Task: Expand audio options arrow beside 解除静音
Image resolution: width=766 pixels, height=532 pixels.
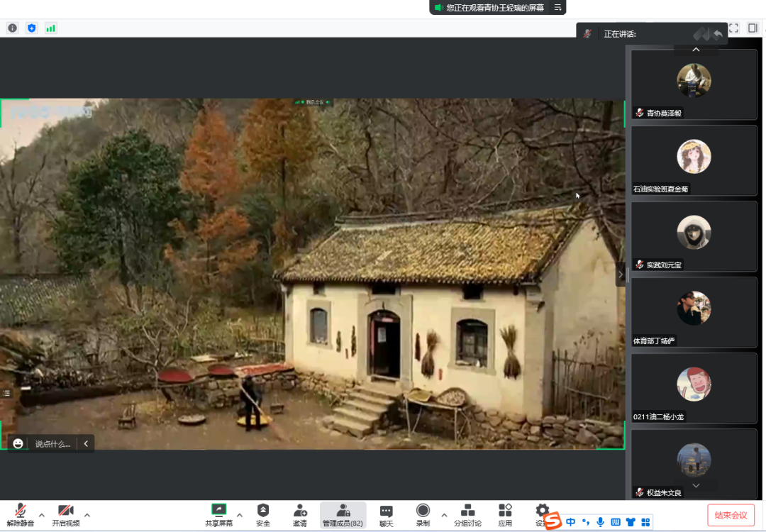Action: pyautogui.click(x=41, y=515)
